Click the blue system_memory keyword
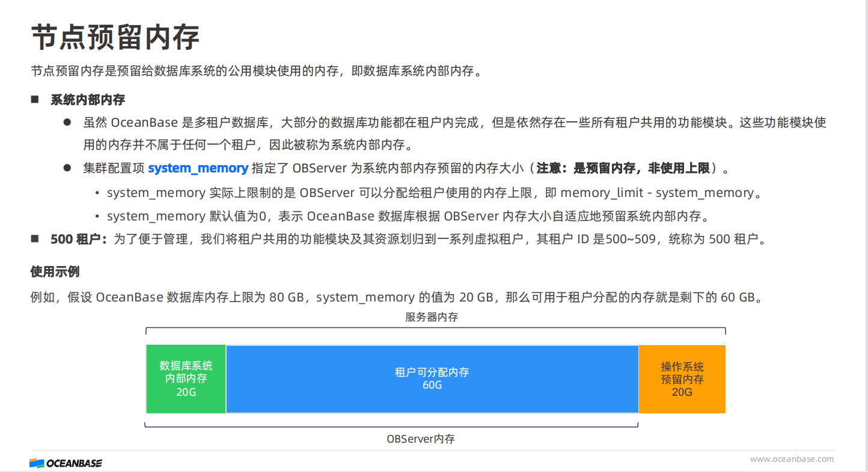The image size is (868, 472). (x=198, y=169)
